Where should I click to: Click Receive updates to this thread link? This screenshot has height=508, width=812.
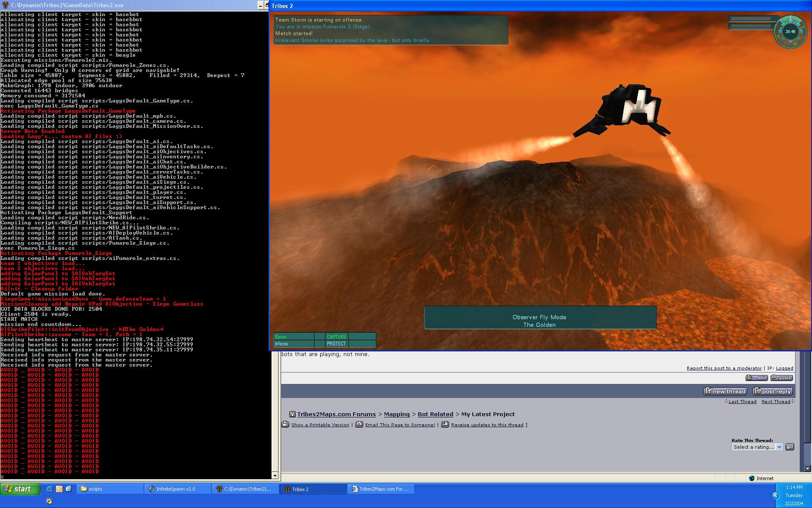(x=487, y=425)
